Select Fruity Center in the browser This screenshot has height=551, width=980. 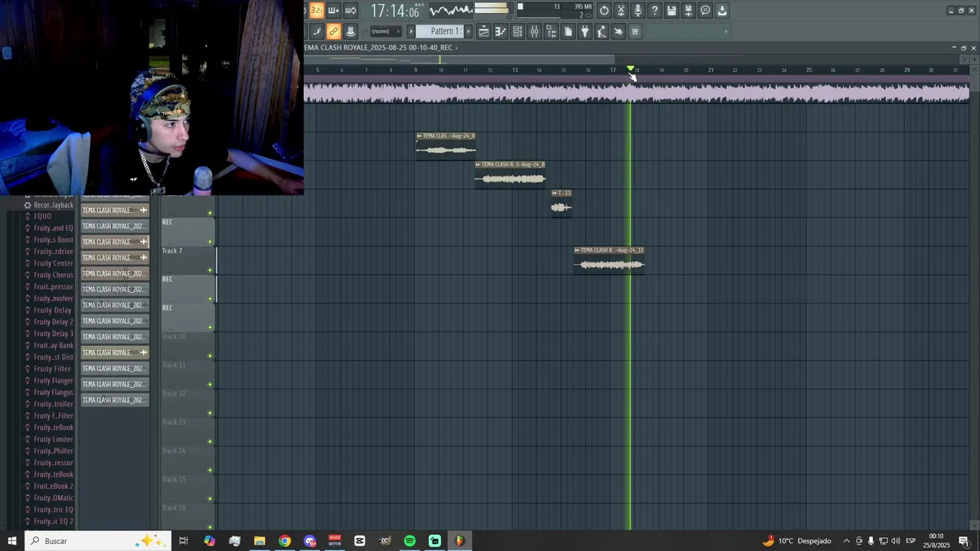coord(54,263)
